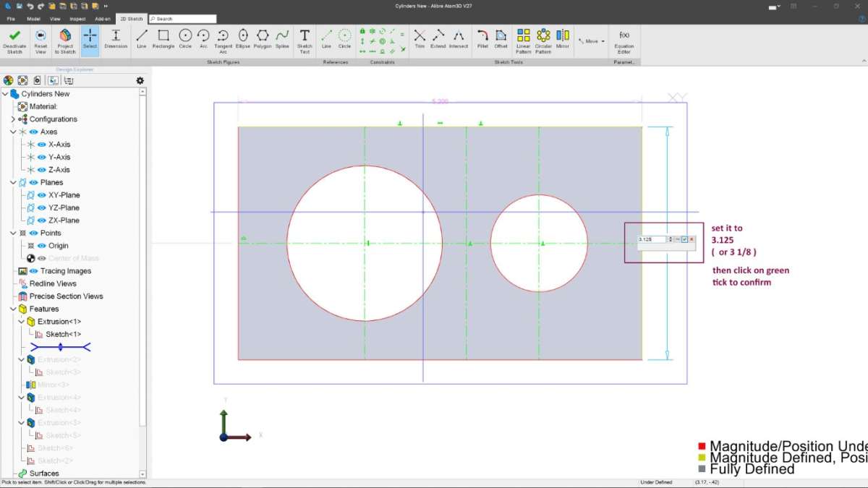Open the Add-on ribbon tab
This screenshot has width=868, height=488.
click(103, 19)
